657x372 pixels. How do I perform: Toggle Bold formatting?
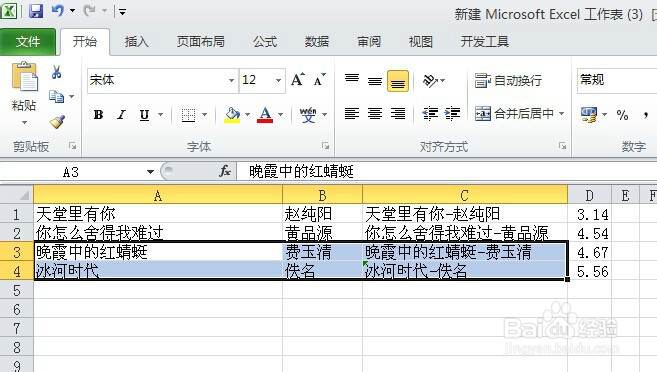tap(98, 115)
